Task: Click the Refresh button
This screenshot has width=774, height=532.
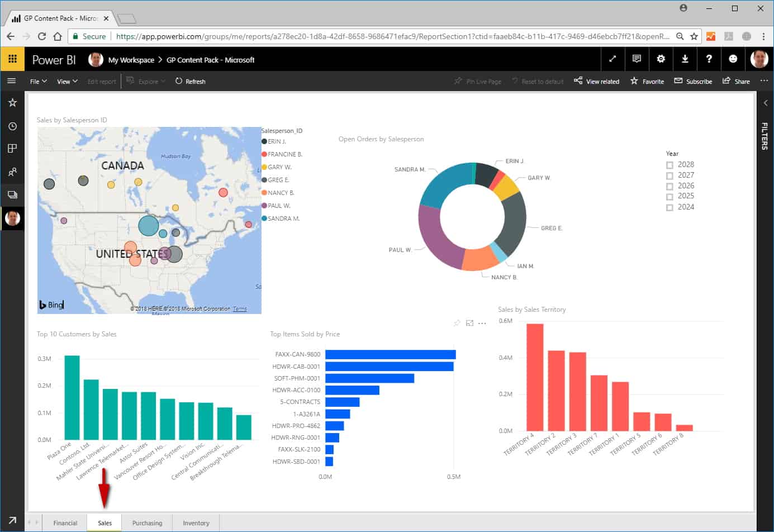Action: pos(190,82)
